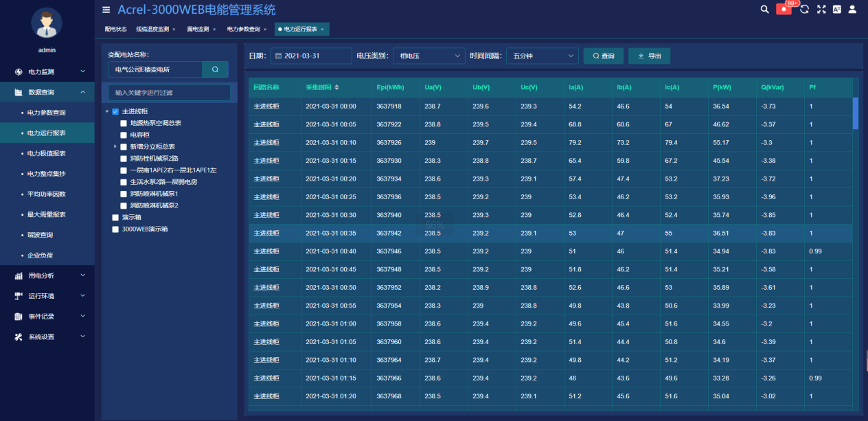
Task: Click the 用电分析 bar chart icon
Action: (x=19, y=275)
